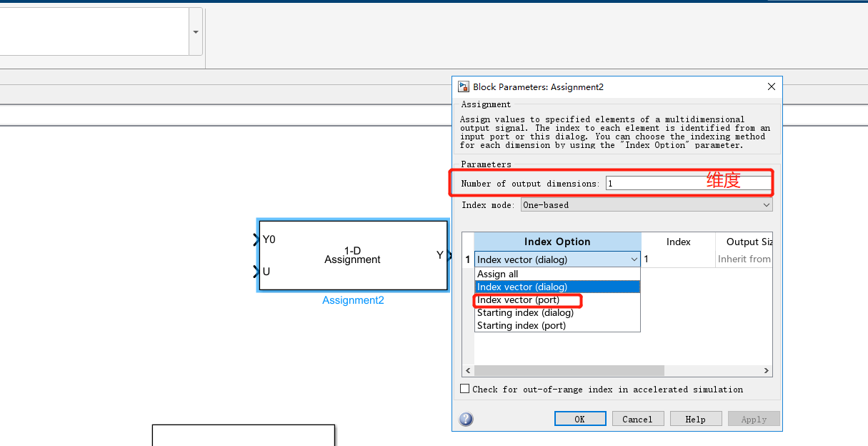Click the scrollbar's left arrow icon
Screen dimensions: 868x446
coord(468,370)
